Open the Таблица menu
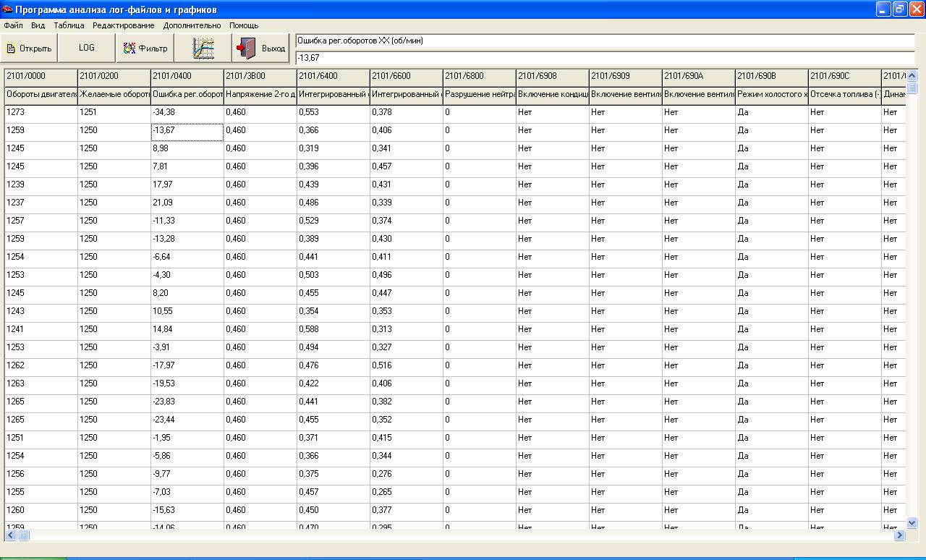The height and width of the screenshot is (560, 926). click(69, 25)
